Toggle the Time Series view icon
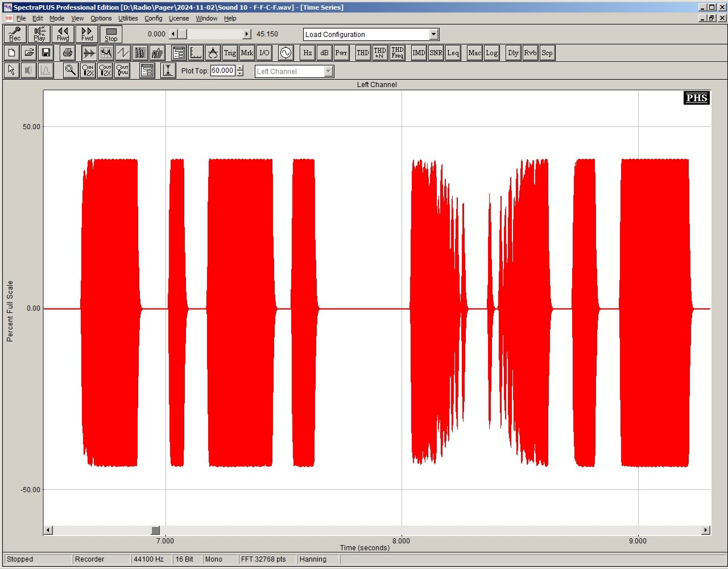This screenshot has width=728, height=569. 89,53
